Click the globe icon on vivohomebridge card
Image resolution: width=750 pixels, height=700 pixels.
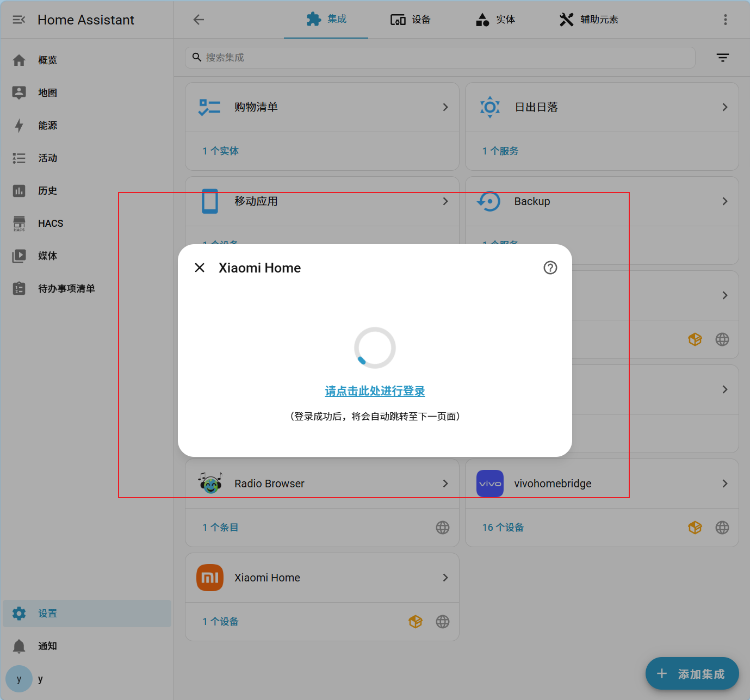[x=722, y=528]
